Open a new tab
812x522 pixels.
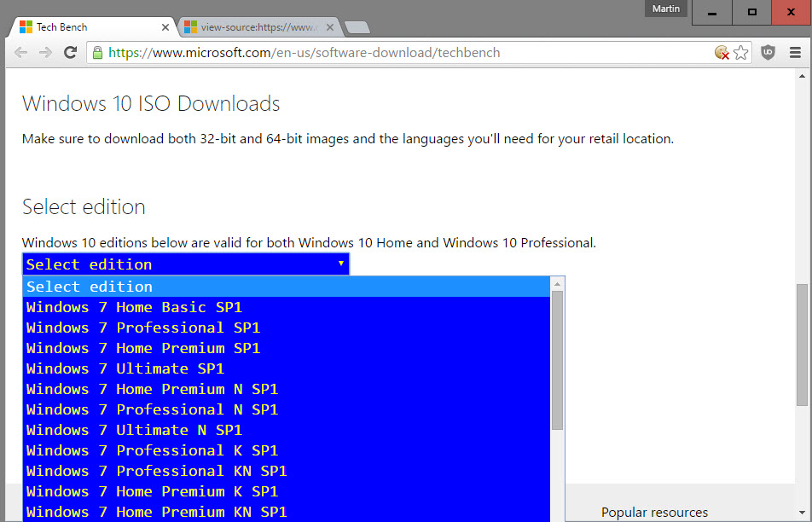tap(357, 27)
